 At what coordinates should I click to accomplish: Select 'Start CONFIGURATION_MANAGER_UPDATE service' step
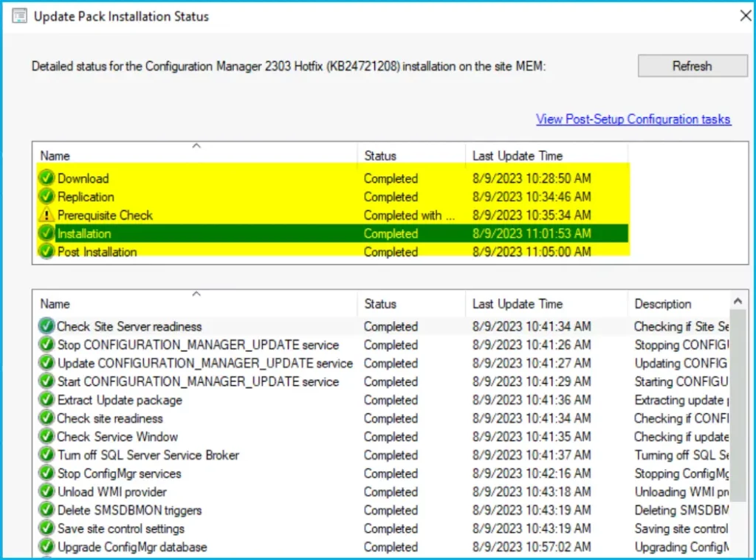(x=198, y=381)
